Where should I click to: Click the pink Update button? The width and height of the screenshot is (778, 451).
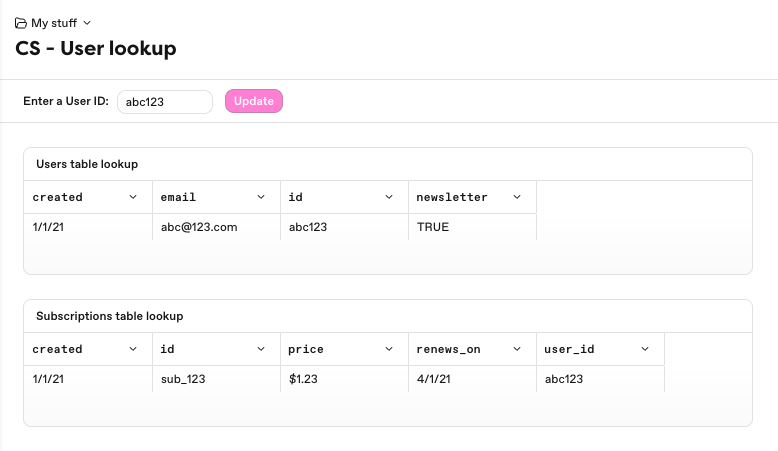[254, 101]
